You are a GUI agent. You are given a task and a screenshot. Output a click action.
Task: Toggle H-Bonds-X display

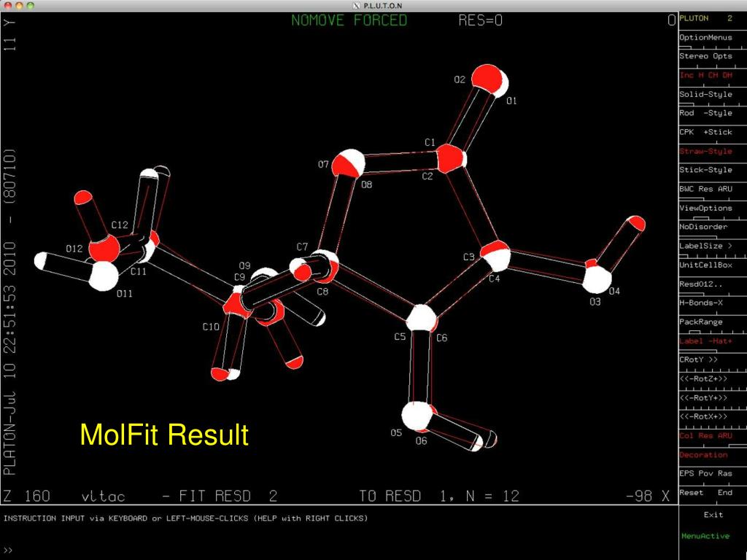click(x=701, y=303)
